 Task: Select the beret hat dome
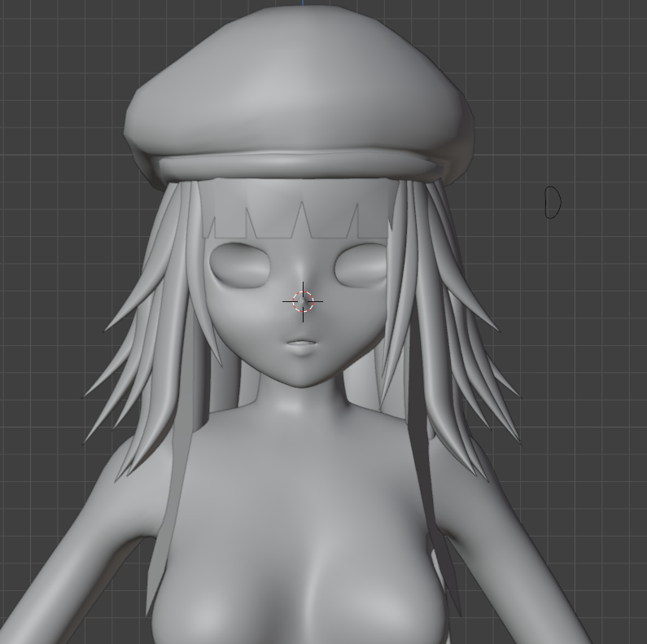pyautogui.click(x=299, y=82)
